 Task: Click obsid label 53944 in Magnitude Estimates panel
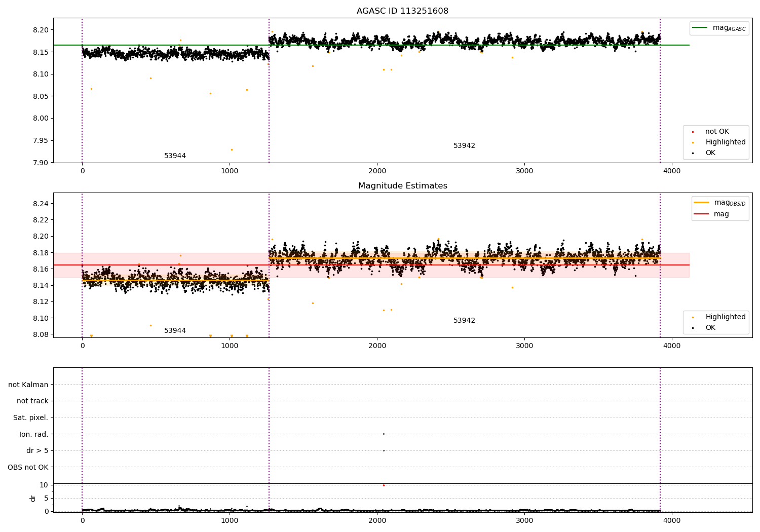[x=175, y=331]
